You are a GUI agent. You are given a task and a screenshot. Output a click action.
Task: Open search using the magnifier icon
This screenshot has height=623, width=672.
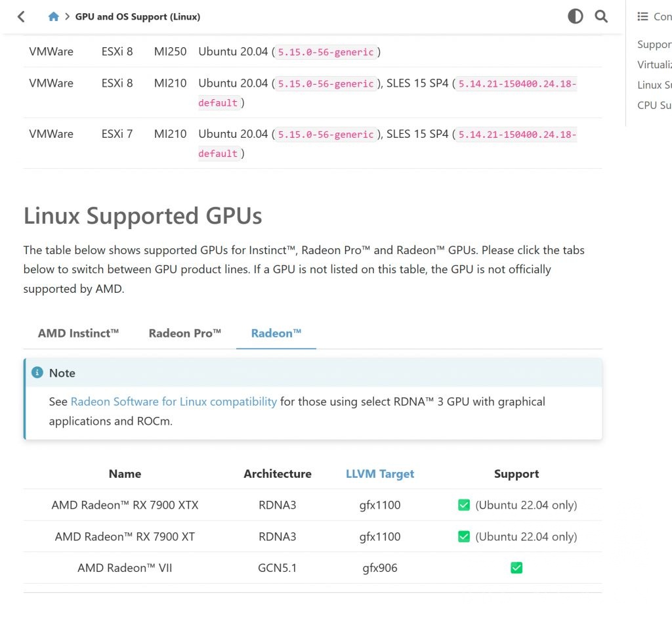tap(601, 16)
